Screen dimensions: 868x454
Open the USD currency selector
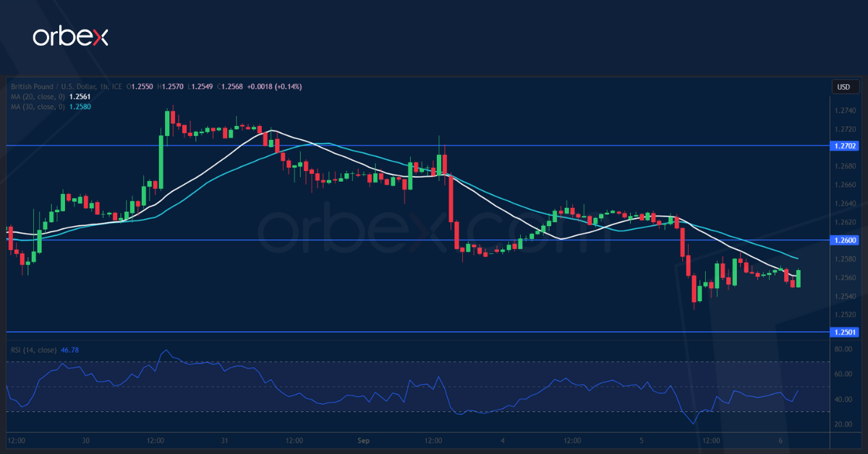(x=843, y=88)
